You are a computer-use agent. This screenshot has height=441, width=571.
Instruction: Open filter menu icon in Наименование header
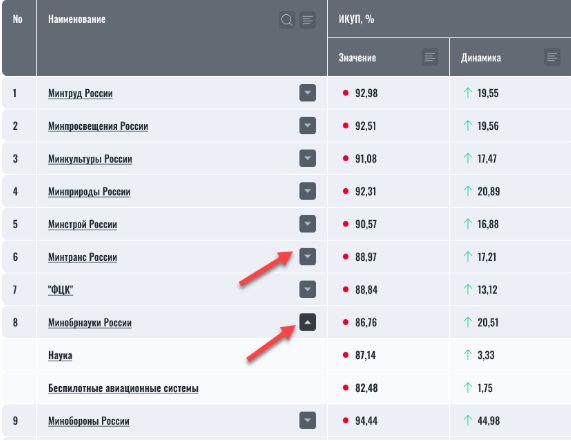pyautogui.click(x=308, y=20)
